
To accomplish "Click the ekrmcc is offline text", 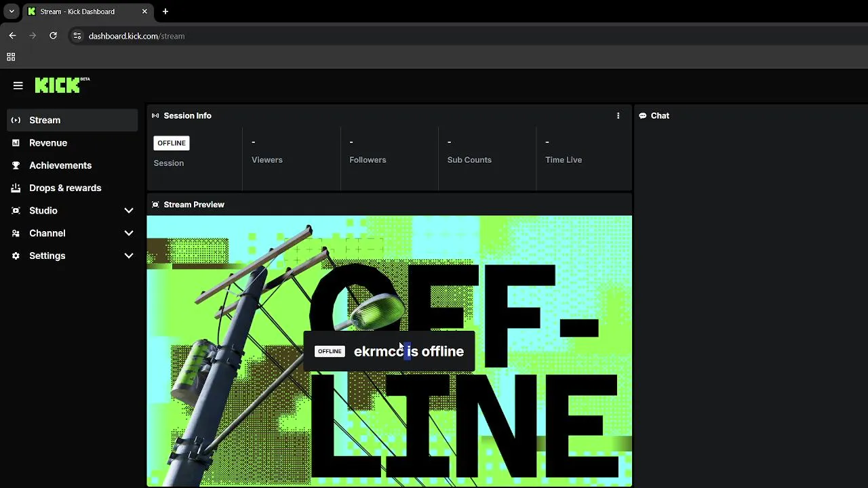I will click(x=409, y=351).
